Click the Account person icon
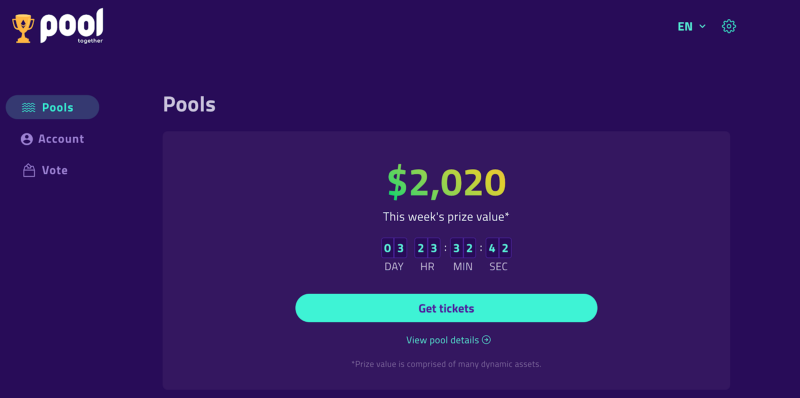 (x=27, y=139)
